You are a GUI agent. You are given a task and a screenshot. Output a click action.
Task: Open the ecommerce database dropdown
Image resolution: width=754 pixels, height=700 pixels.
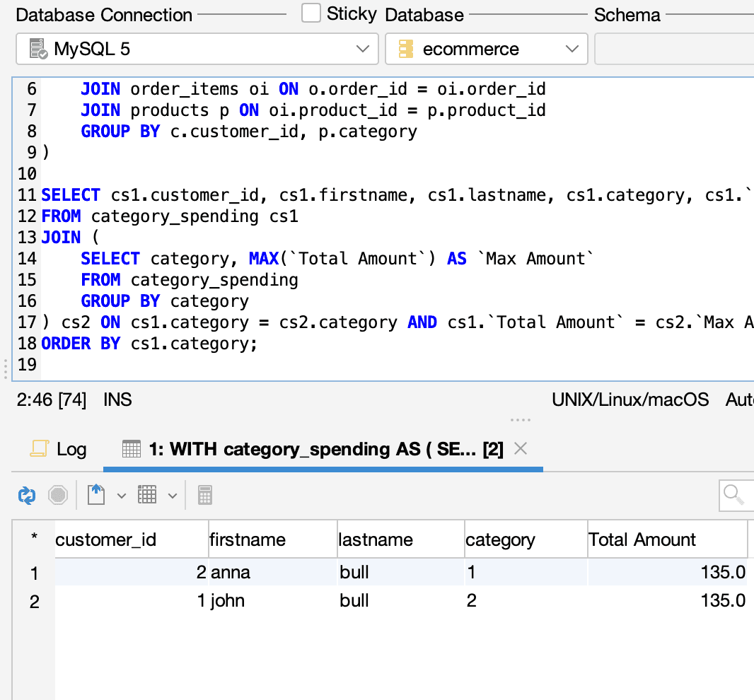[486, 49]
